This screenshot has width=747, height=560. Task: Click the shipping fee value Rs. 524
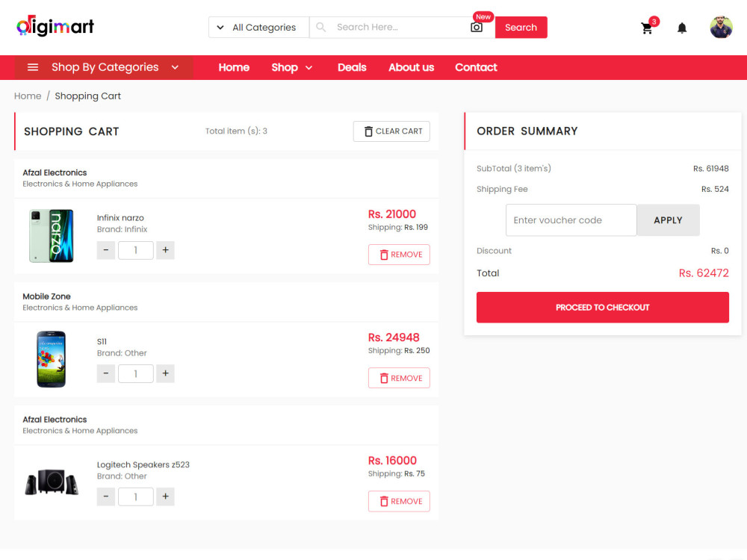point(715,189)
